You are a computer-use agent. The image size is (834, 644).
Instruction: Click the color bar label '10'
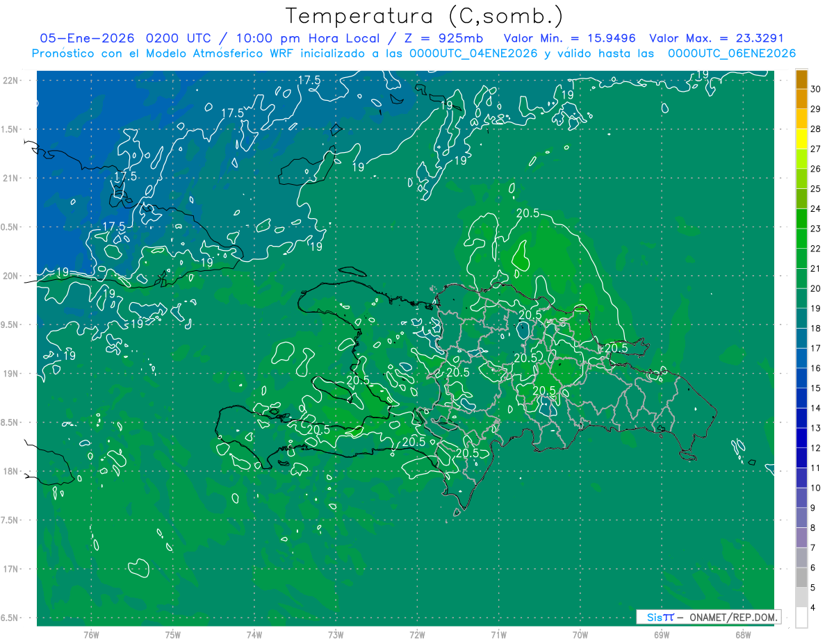point(816,488)
